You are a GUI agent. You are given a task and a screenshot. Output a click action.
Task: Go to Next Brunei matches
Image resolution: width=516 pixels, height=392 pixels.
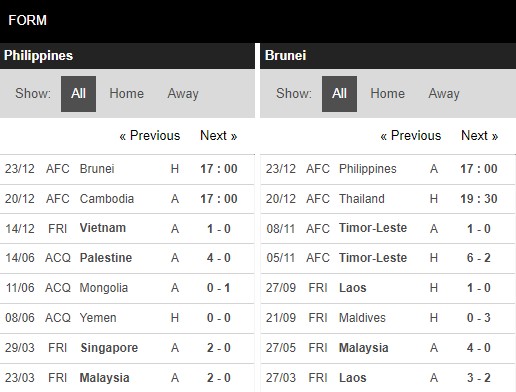[480, 136]
